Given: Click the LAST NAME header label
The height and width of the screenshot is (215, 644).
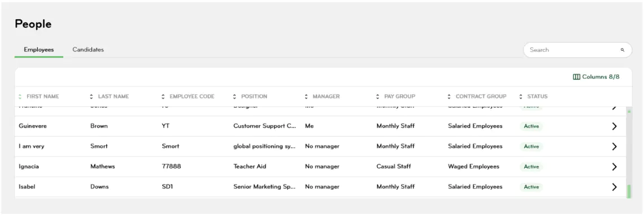Looking at the screenshot, I should (114, 96).
